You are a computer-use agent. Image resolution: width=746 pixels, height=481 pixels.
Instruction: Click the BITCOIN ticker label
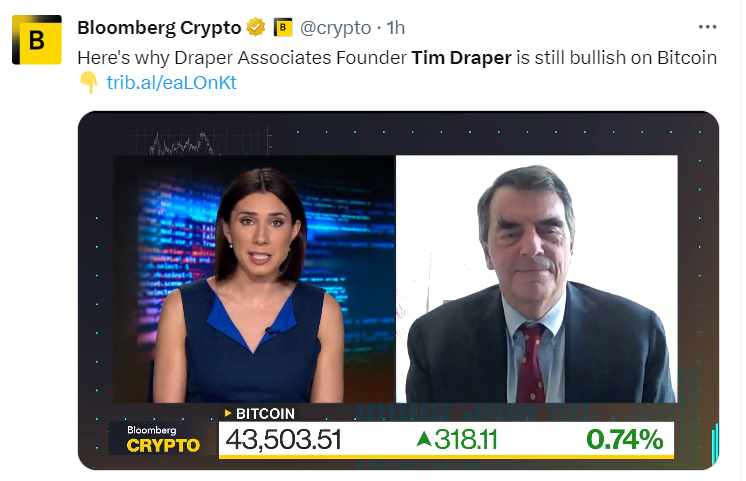[x=265, y=413]
